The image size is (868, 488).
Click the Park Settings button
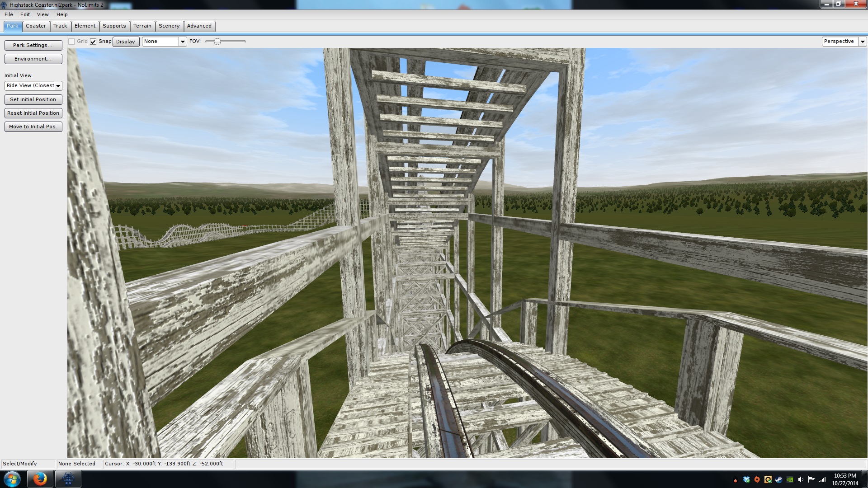click(x=33, y=45)
